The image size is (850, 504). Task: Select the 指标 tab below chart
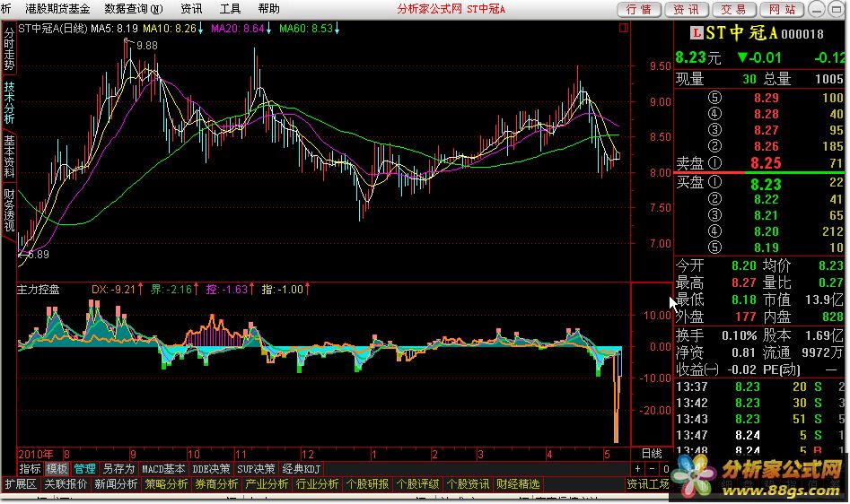coord(30,469)
